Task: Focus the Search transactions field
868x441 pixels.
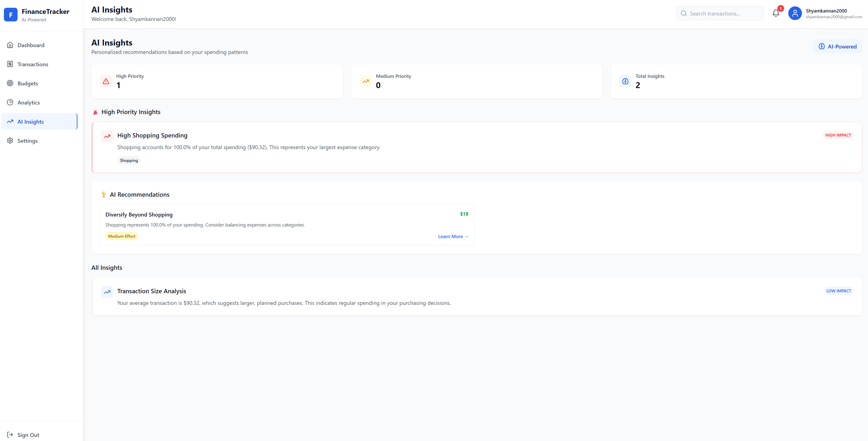Action: (x=724, y=13)
